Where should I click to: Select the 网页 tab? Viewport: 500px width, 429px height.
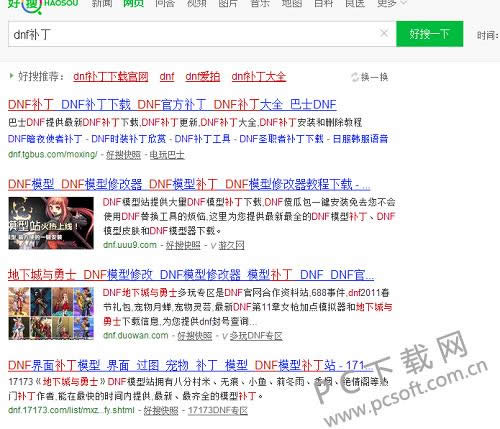[133, 3]
